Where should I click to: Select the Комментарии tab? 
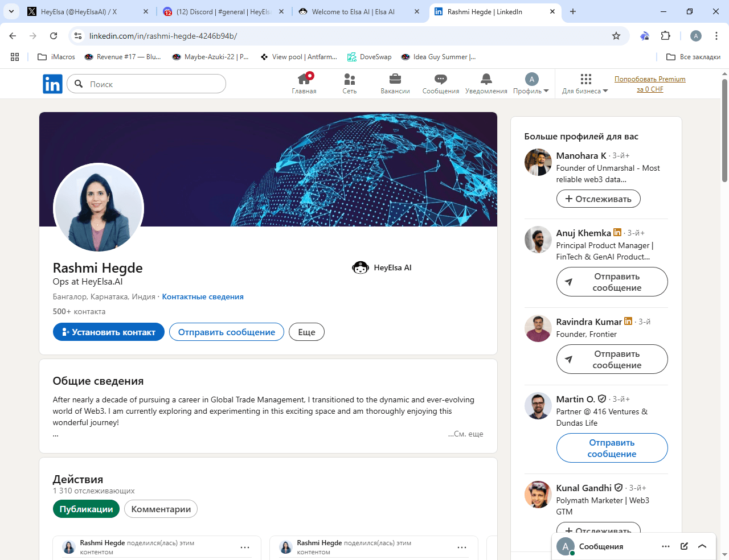[161, 509]
